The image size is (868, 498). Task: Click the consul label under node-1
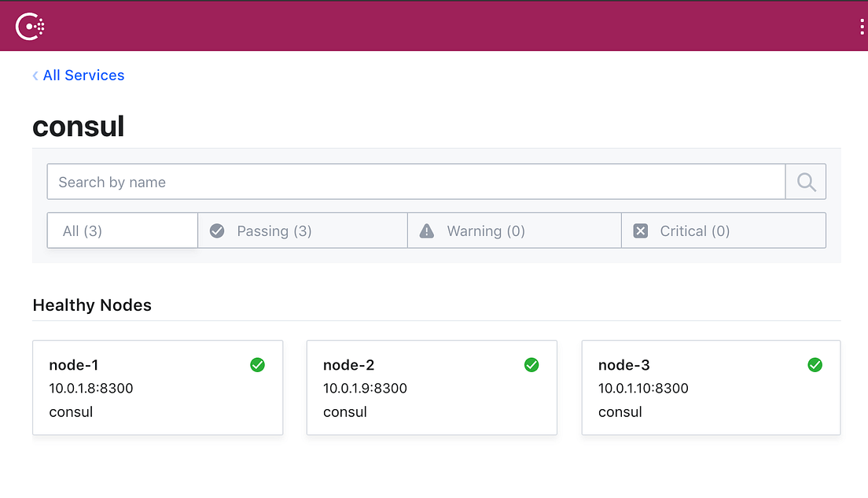click(71, 412)
